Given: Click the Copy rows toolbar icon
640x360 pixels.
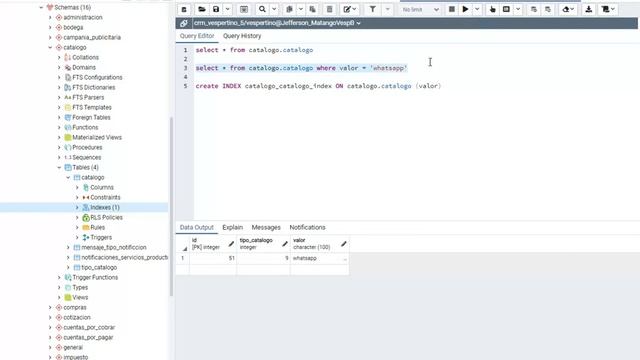Looking at the screenshot, I should [x=289, y=9].
